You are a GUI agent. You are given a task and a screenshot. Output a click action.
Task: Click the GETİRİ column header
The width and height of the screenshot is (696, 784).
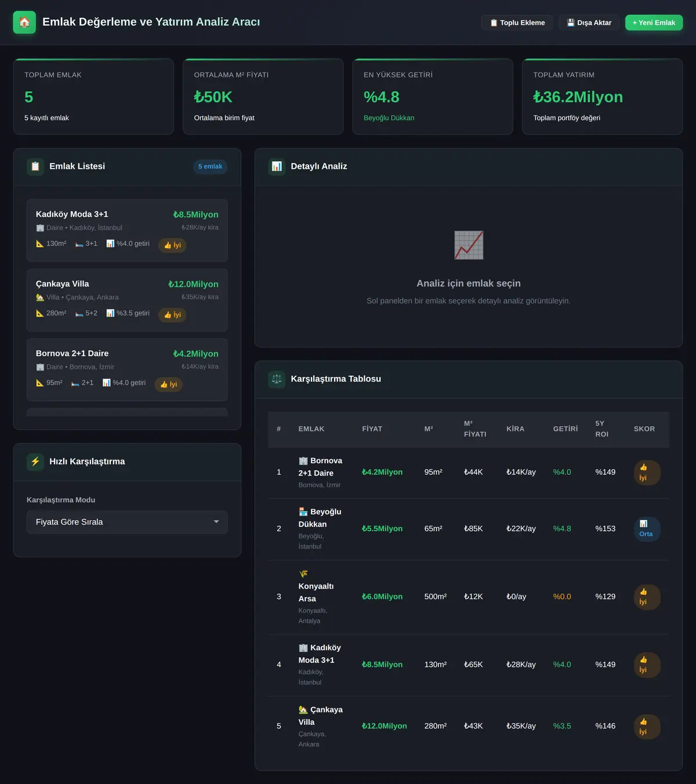click(565, 429)
